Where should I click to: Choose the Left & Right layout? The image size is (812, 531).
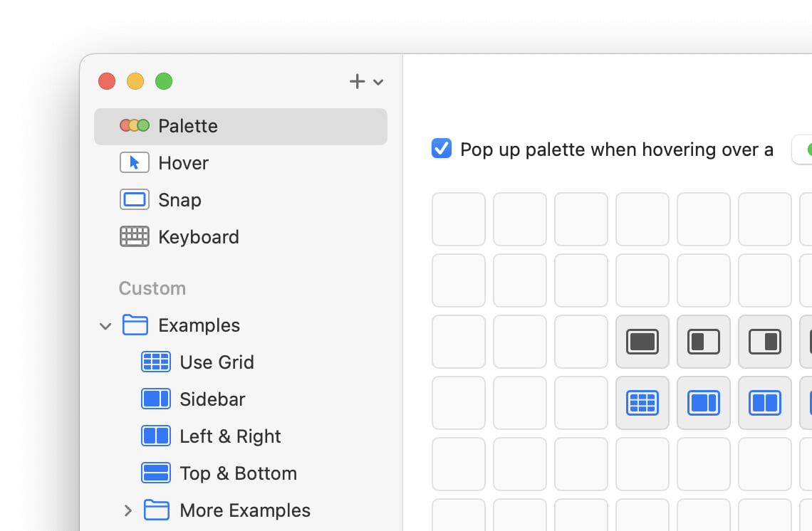tap(230, 436)
